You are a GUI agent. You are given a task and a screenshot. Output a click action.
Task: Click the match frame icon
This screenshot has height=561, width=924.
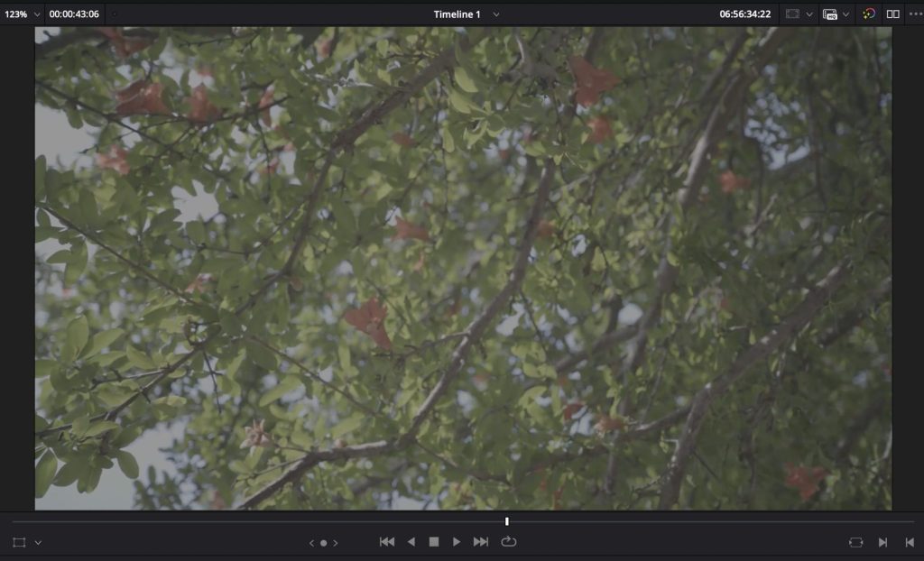click(x=855, y=542)
